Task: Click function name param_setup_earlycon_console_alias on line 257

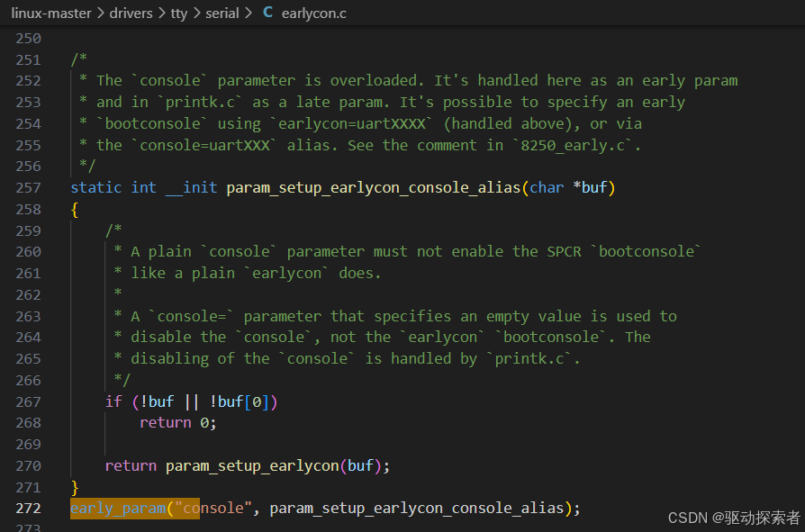Action: click(x=374, y=188)
